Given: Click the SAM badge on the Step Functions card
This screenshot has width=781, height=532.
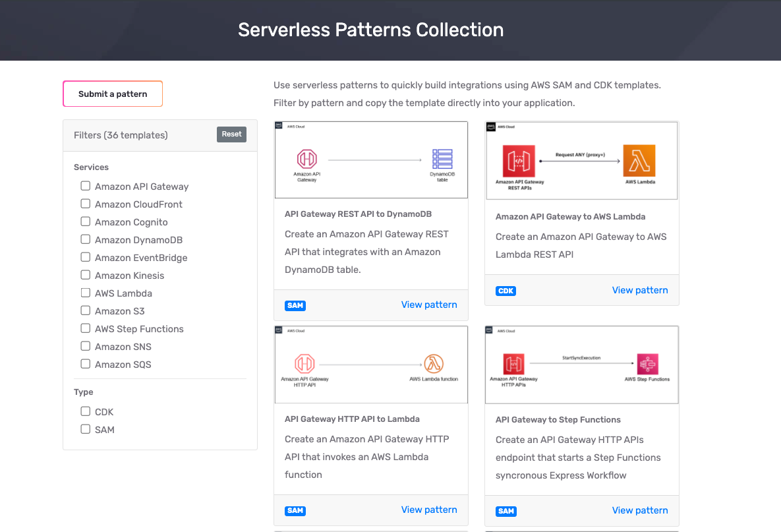Looking at the screenshot, I should coord(506,511).
